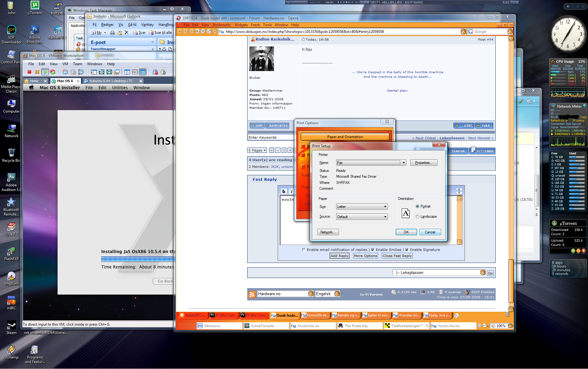This screenshot has width=588, height=369.
Task: Select the Landscape orientation radio button
Action: coord(417,216)
